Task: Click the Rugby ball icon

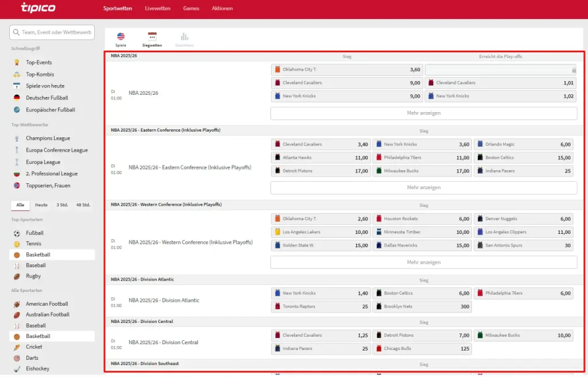Action: click(x=17, y=276)
